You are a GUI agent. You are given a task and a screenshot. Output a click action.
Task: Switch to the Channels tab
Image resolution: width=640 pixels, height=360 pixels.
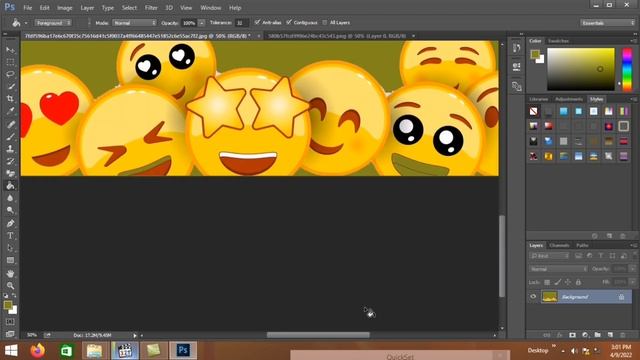point(559,245)
